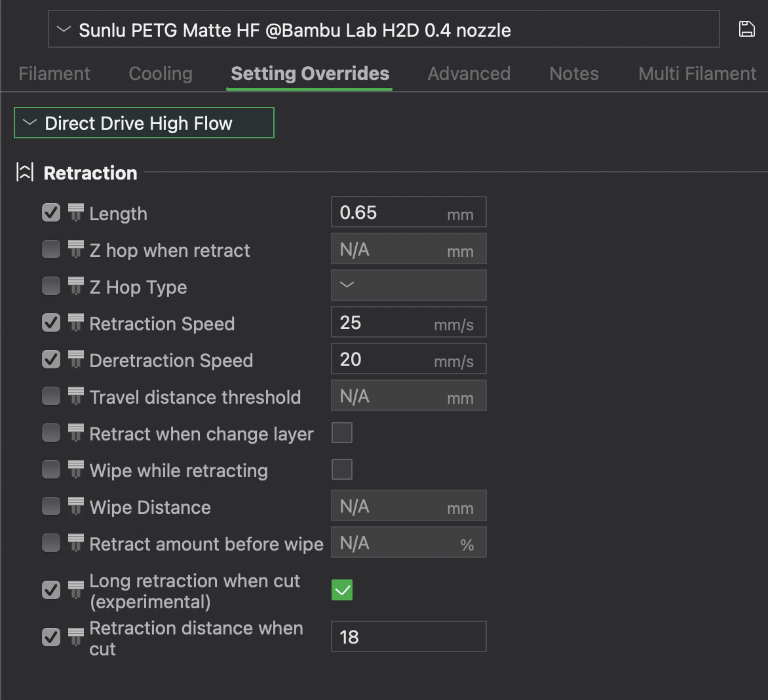The width and height of the screenshot is (768, 700).
Task: Click the "Long retraction when cut (experimental)" label
Action: 195,591
